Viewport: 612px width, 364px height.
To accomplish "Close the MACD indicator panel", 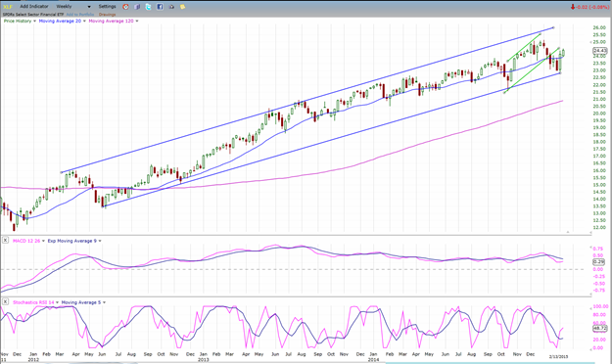I will point(5,241).
